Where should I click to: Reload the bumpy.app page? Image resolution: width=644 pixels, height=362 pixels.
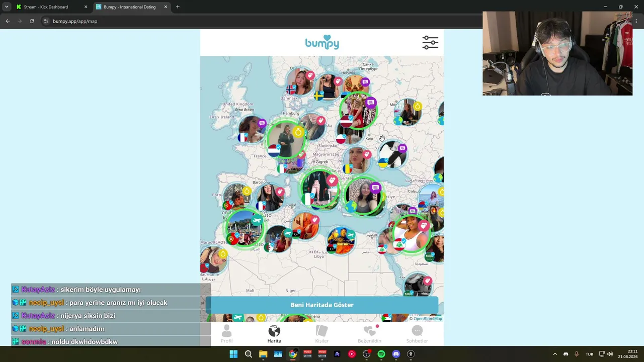(x=32, y=21)
